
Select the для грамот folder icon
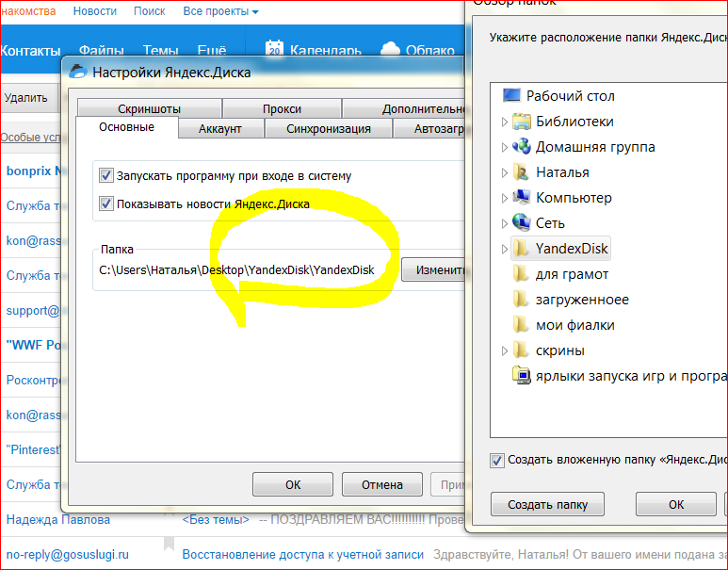coord(521,274)
